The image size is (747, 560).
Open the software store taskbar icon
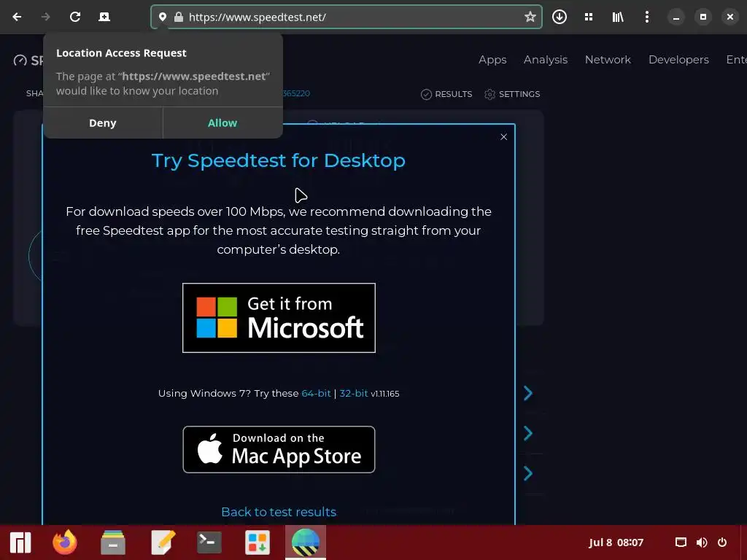point(258,542)
